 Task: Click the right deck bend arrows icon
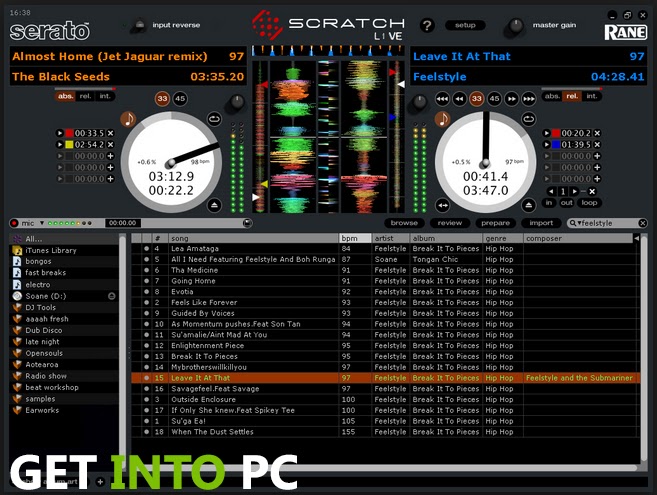pyautogui.click(x=442, y=205)
